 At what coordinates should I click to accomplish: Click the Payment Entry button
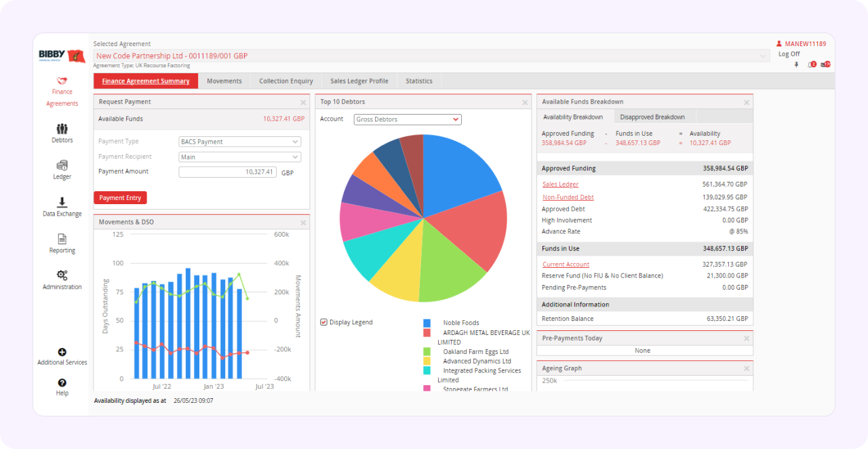120,198
